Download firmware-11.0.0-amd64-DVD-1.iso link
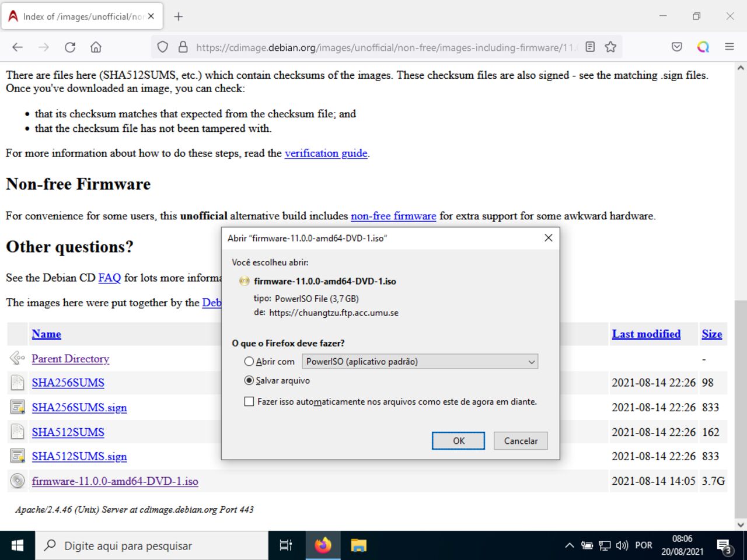The image size is (747, 560). 115,481
